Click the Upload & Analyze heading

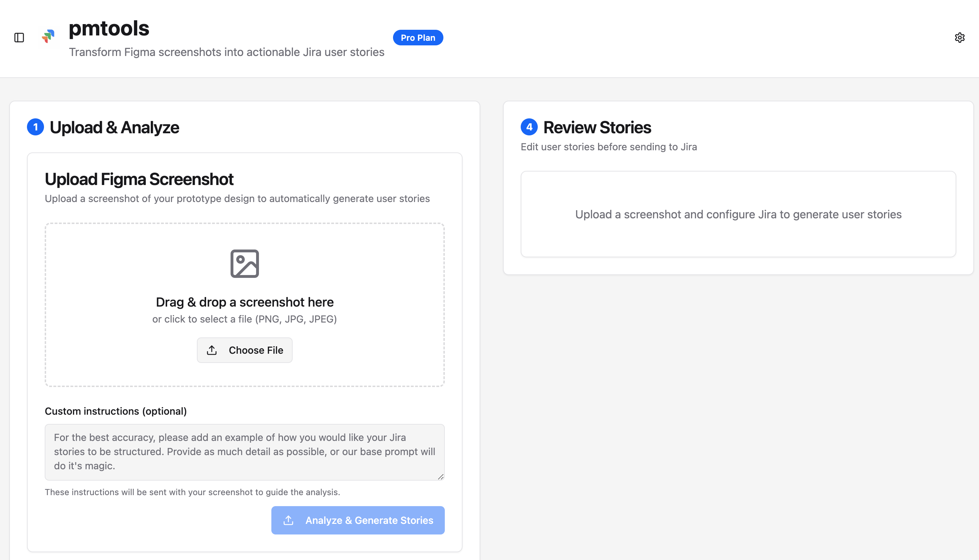114,127
